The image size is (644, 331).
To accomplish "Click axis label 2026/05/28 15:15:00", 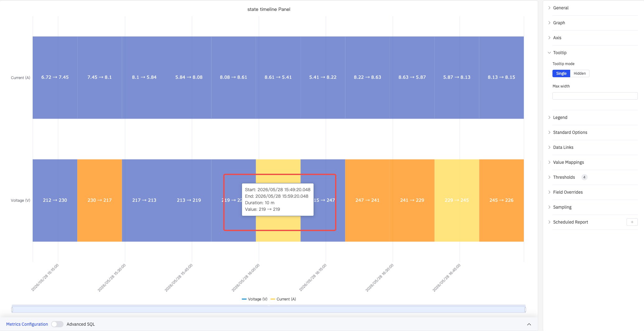I will point(45,277).
